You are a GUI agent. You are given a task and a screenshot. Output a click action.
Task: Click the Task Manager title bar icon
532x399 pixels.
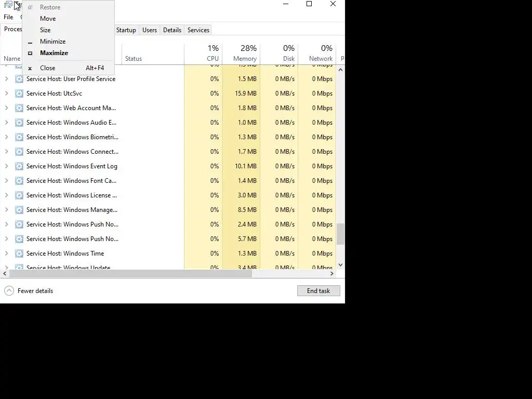8,5
